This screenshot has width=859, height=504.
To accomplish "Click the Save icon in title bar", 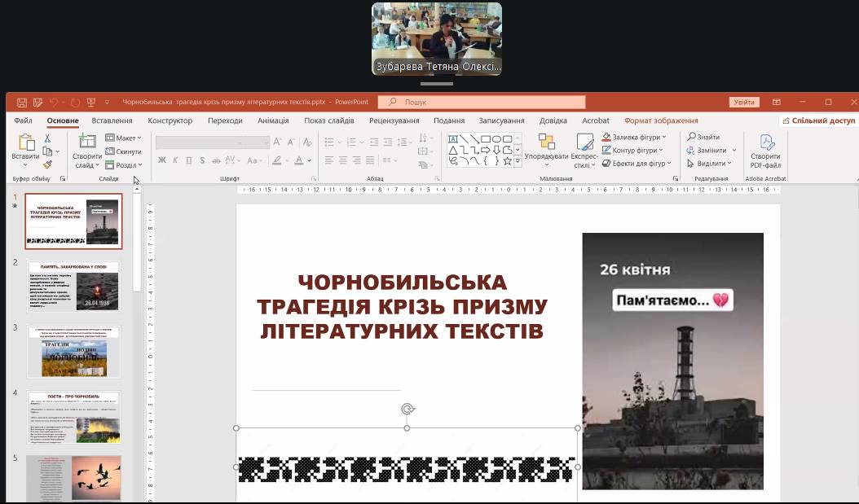I will (x=21, y=103).
